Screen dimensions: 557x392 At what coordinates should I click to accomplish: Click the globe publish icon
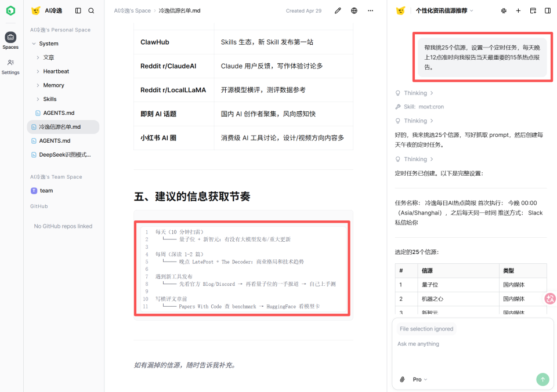[x=354, y=10]
